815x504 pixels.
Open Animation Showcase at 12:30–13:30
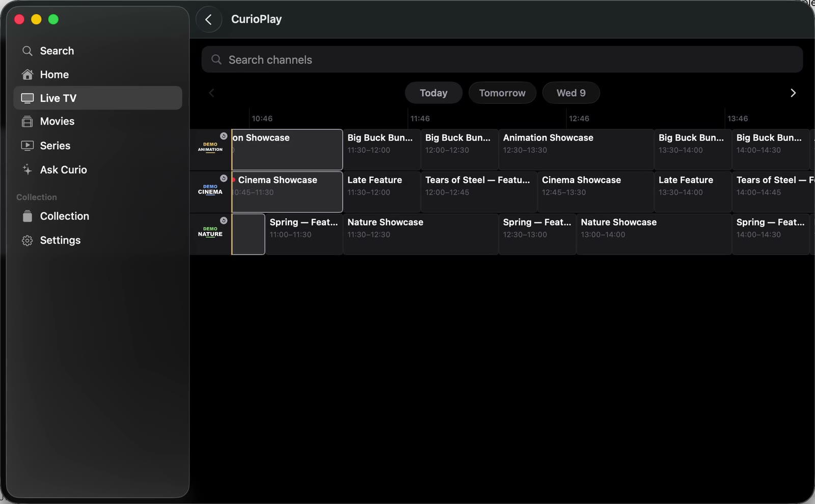[577, 150]
